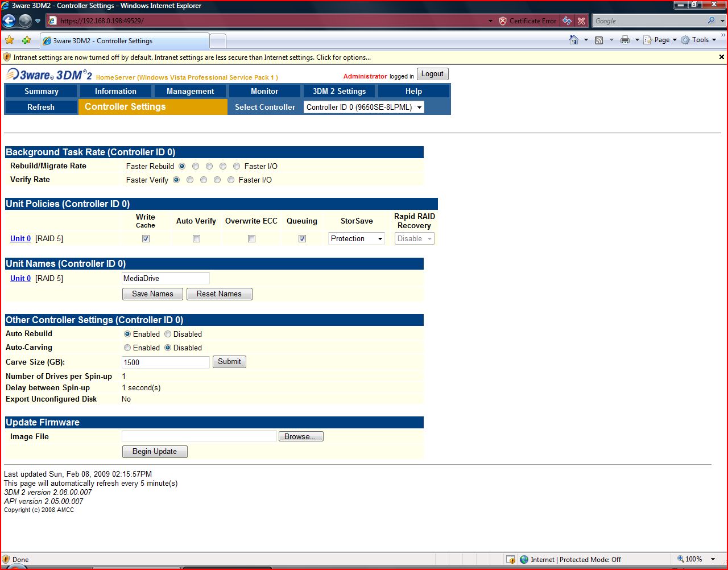Click the Internet Protected Mode zone indicator
The image size is (728, 570).
click(570, 559)
